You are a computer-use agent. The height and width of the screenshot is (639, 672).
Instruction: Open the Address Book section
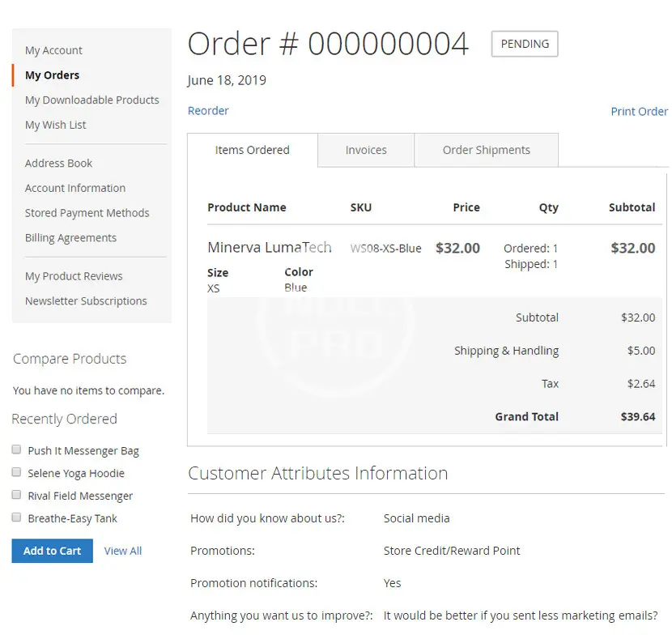pos(58,163)
